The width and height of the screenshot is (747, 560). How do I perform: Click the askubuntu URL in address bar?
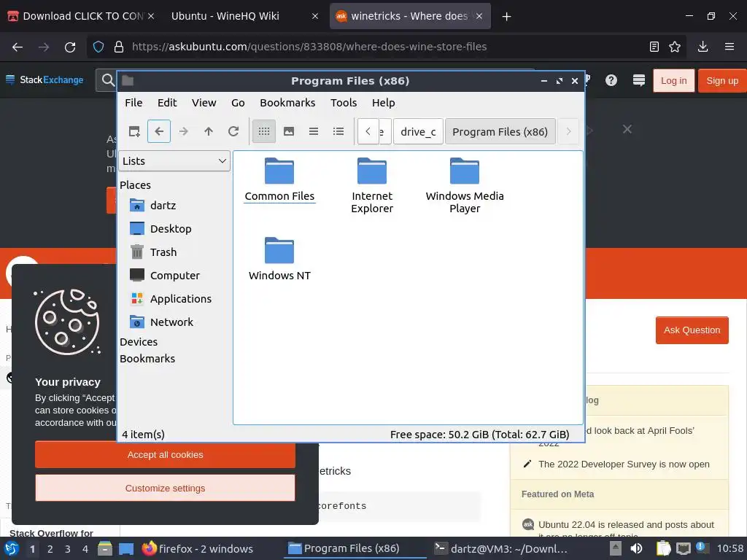click(x=309, y=47)
